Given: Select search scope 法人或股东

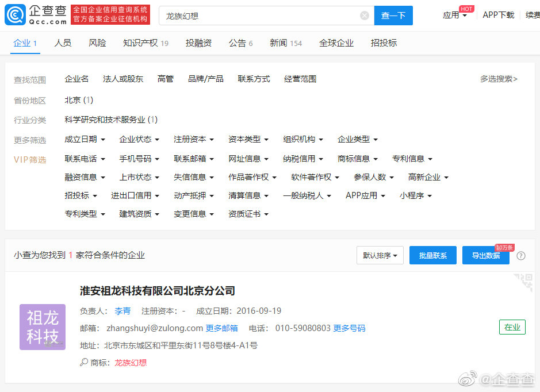Looking at the screenshot, I should point(123,79).
